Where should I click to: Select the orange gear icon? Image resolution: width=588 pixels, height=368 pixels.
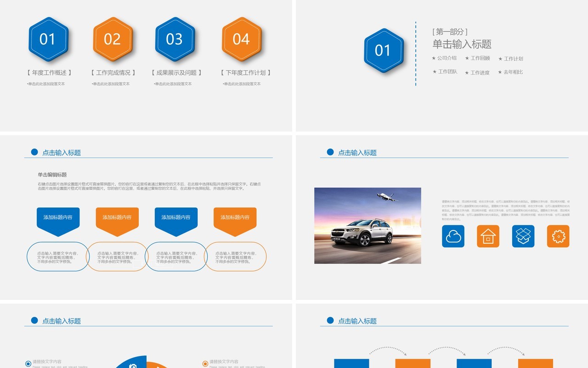(558, 236)
